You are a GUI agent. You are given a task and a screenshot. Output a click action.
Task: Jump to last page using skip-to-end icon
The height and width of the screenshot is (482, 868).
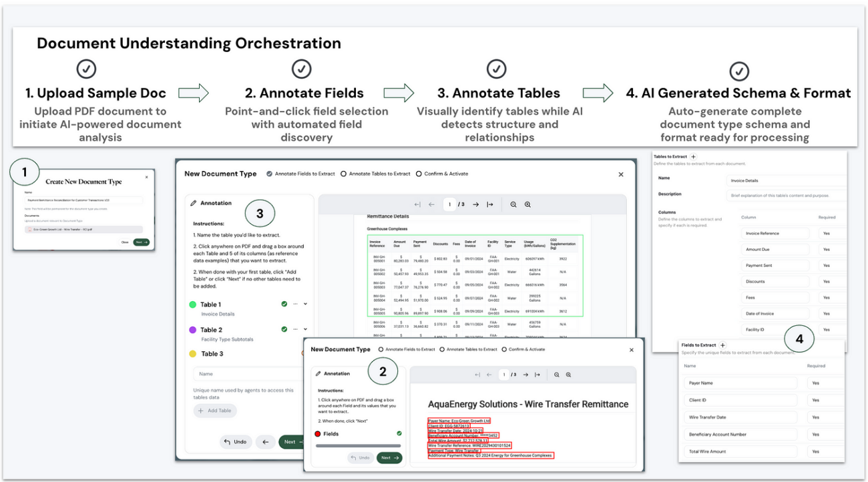point(489,204)
